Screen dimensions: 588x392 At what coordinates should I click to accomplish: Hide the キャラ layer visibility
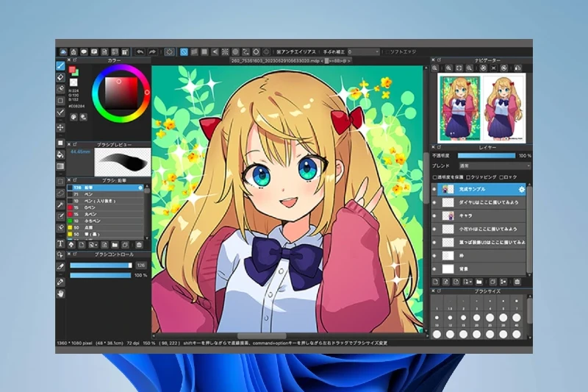[x=435, y=217]
